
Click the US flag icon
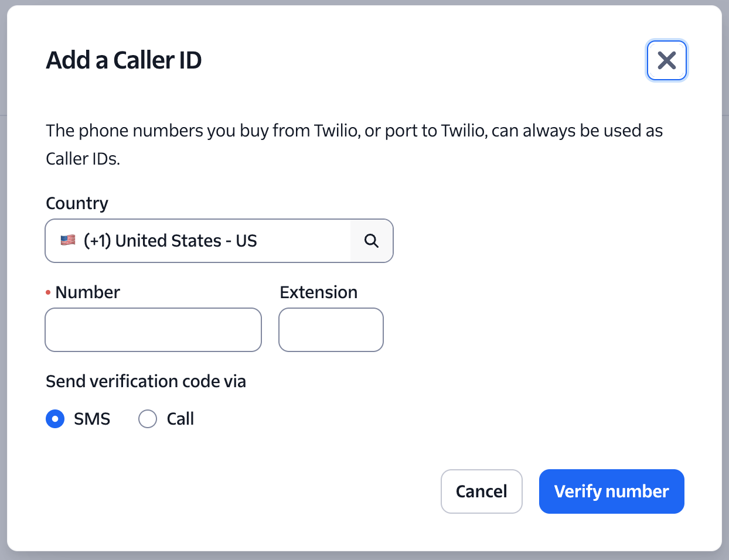coord(67,240)
